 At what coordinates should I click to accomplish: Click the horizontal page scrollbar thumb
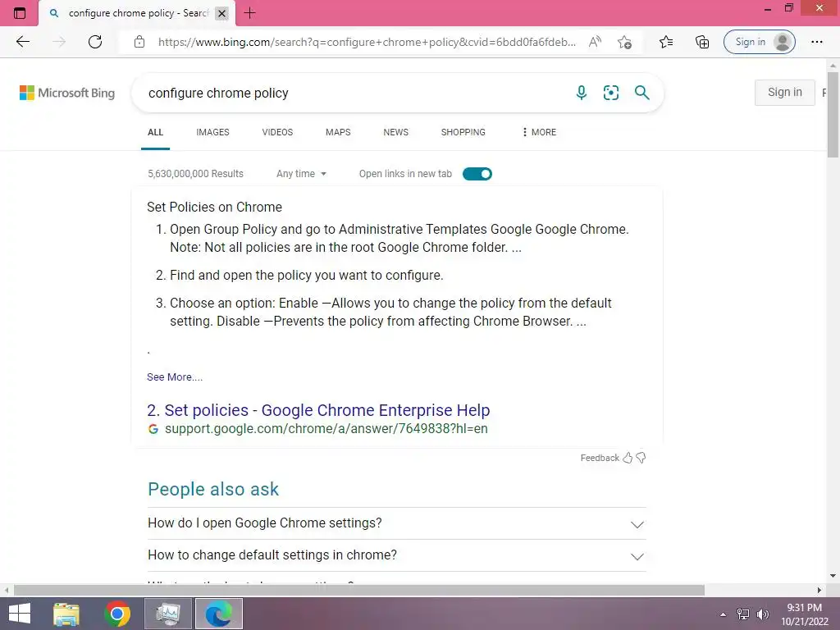point(359,590)
